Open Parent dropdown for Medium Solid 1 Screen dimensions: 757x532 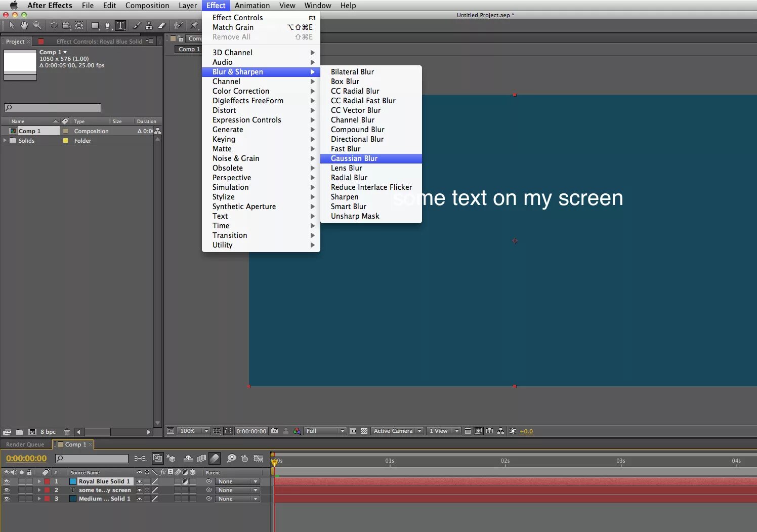click(237, 499)
